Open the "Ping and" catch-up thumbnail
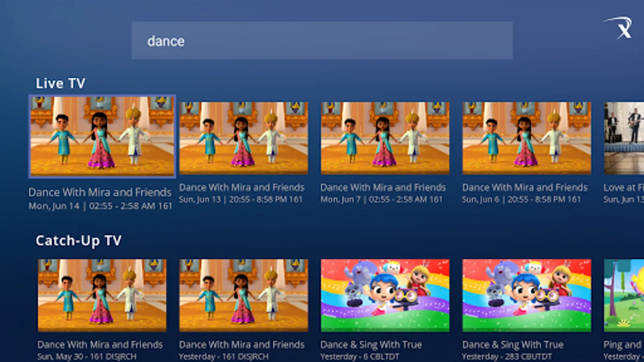The height and width of the screenshot is (362, 644). click(624, 295)
